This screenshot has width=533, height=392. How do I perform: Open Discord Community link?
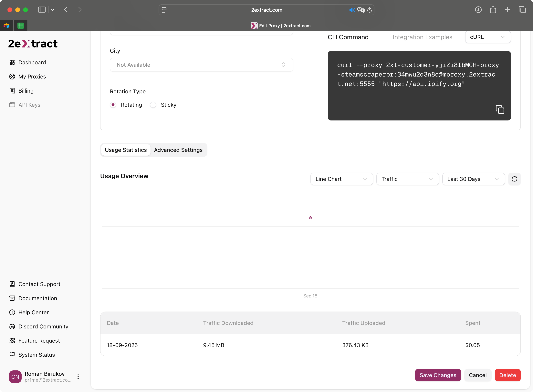43,326
